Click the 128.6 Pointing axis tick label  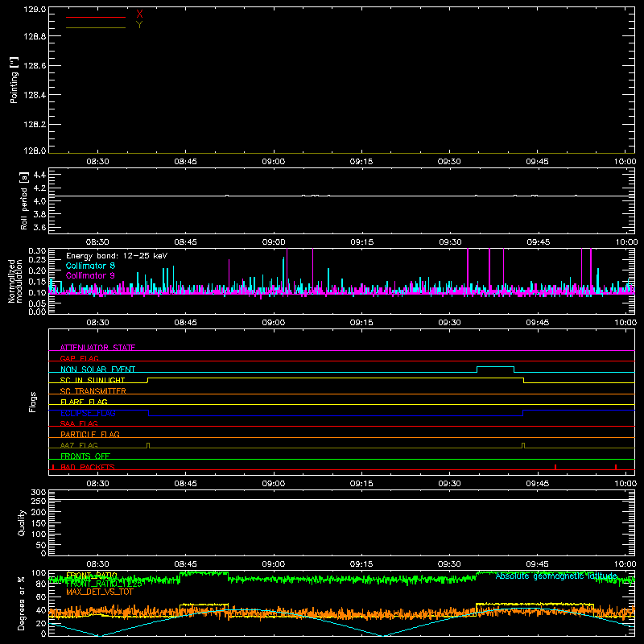point(35,66)
